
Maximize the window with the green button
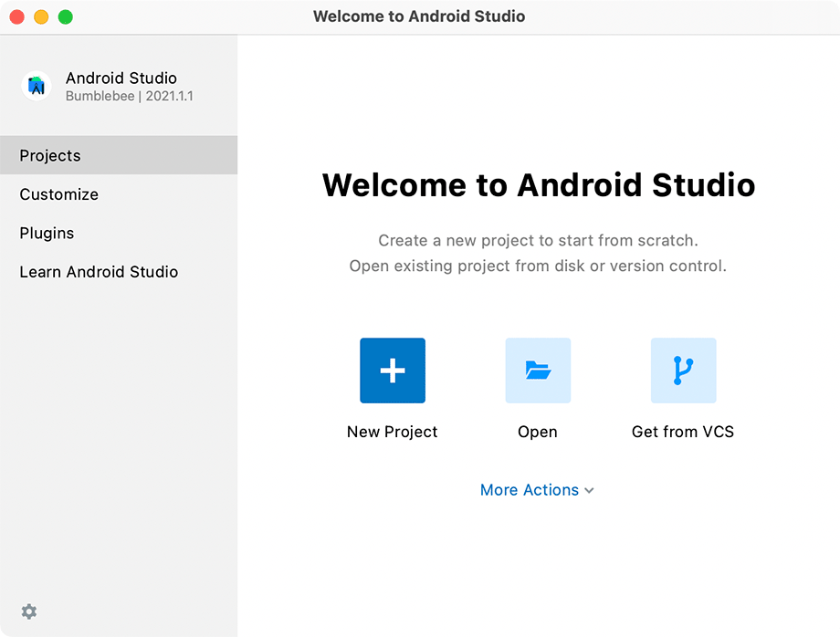point(65,17)
